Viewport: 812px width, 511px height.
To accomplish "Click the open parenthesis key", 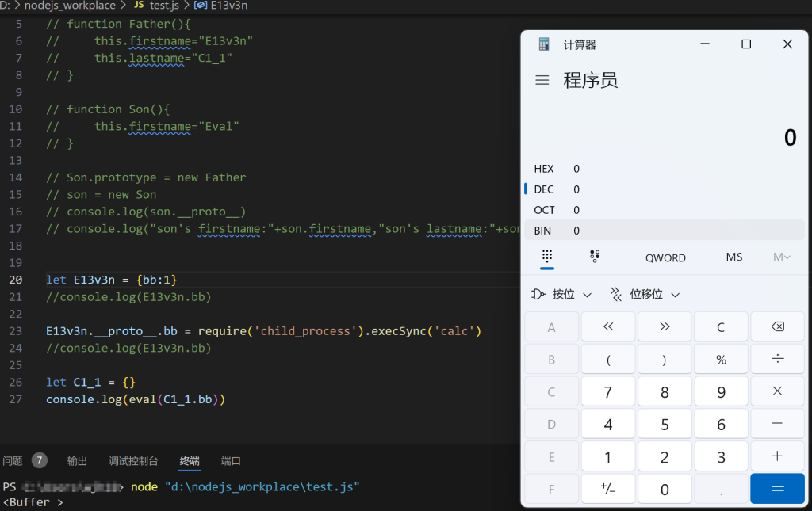I will 608,359.
